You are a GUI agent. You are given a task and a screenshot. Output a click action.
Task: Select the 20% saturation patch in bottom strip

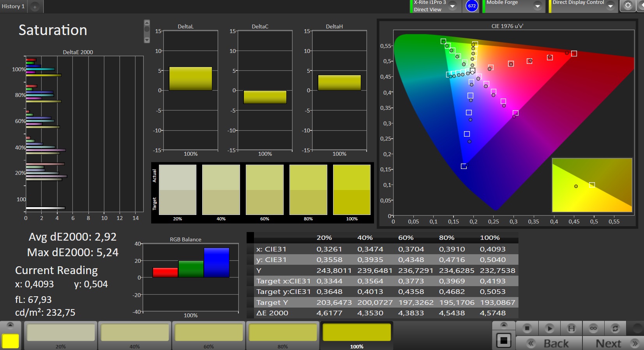(61, 336)
